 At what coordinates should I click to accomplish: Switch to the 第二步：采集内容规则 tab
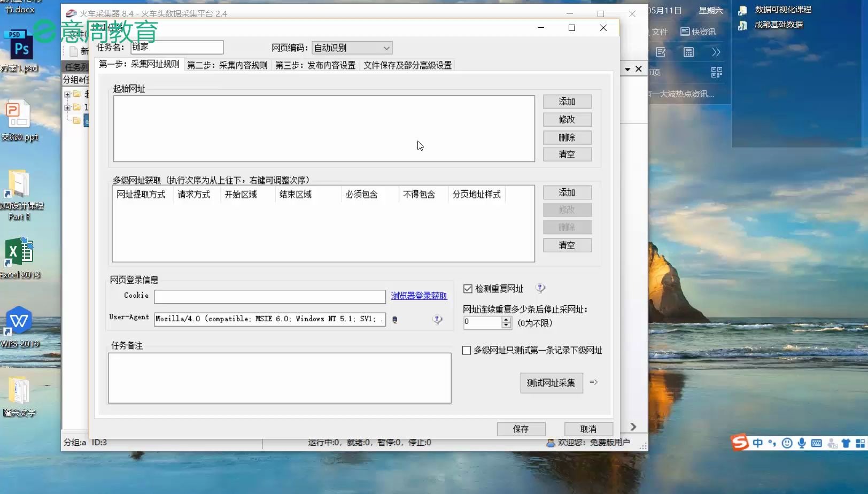pyautogui.click(x=228, y=65)
